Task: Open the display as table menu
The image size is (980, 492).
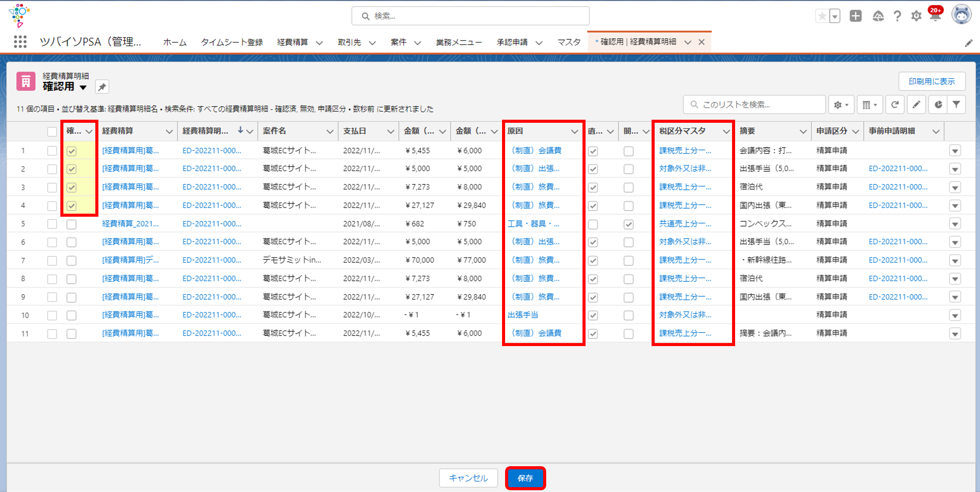Action: click(870, 104)
